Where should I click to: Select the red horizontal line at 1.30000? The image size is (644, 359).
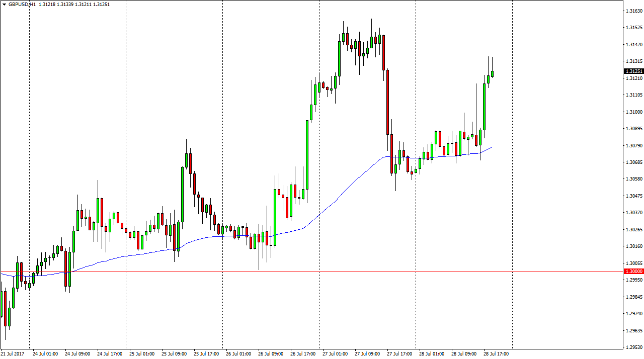pyautogui.click(x=302, y=272)
